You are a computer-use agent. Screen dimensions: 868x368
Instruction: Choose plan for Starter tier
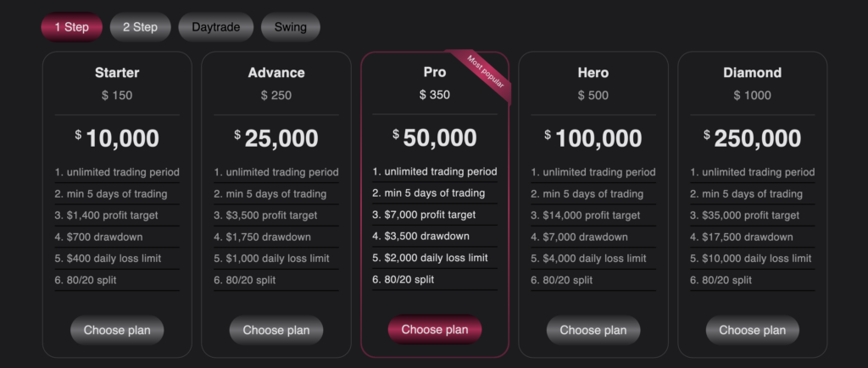coord(117,331)
